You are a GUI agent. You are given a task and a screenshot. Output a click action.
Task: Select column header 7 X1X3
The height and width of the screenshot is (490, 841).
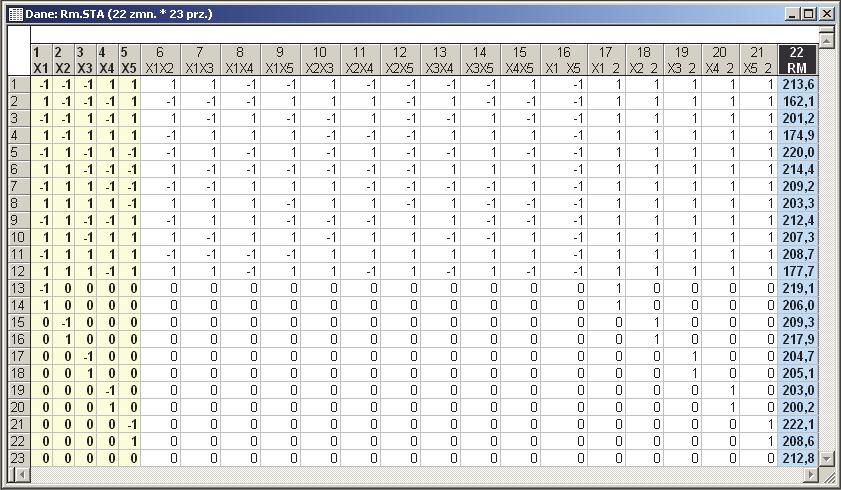coord(200,60)
